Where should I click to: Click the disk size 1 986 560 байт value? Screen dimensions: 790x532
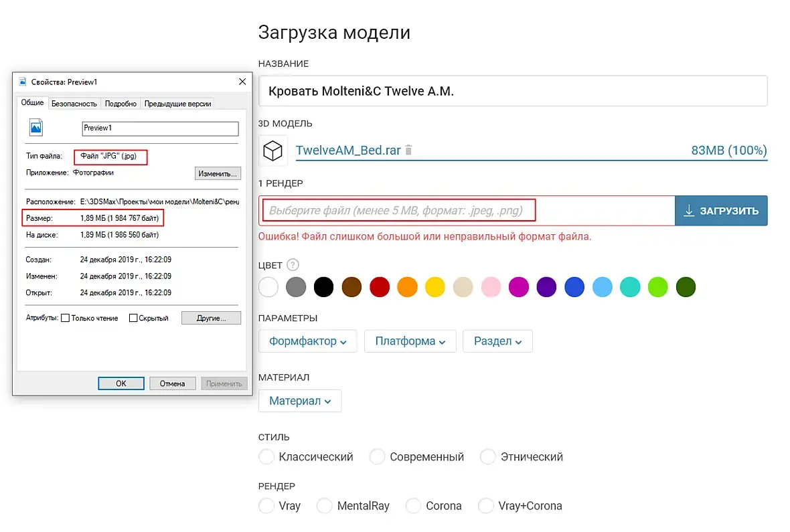119,235
